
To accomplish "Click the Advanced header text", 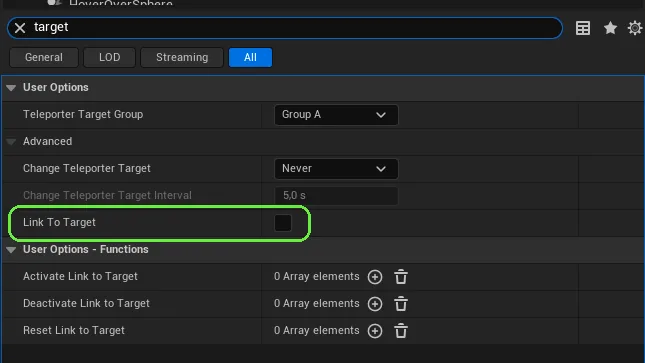I will pos(47,141).
